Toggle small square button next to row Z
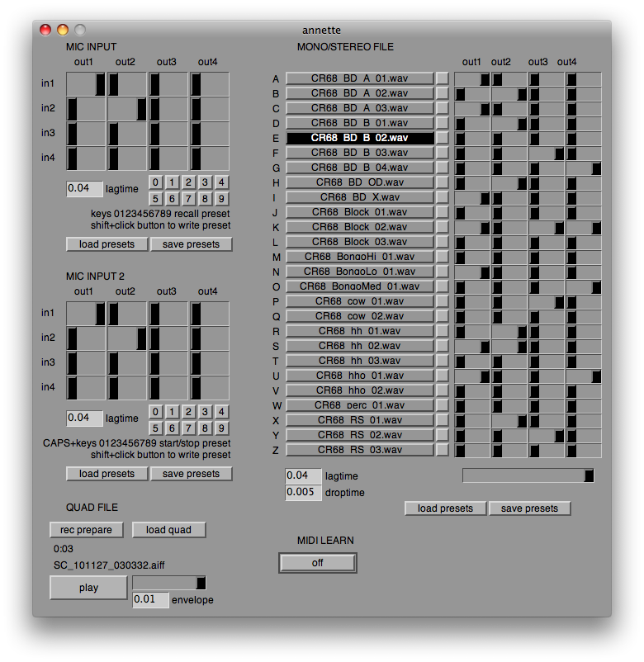This screenshot has height=662, width=644. 443,450
